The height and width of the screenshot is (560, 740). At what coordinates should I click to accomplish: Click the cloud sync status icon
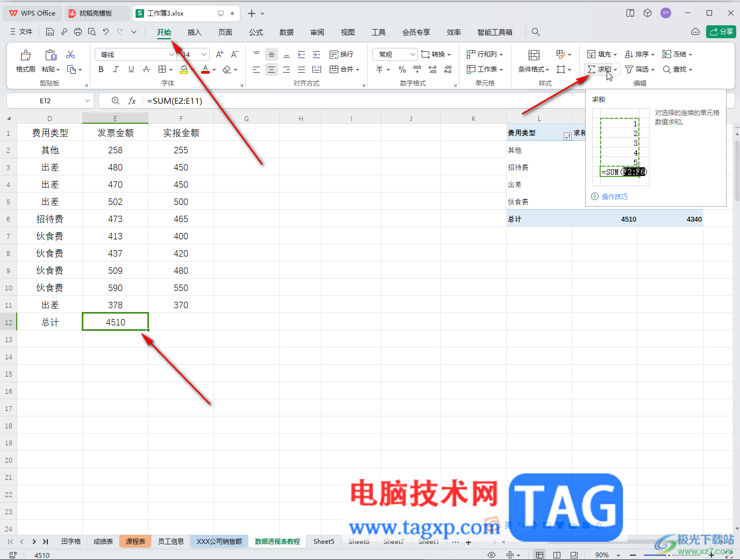(x=695, y=32)
